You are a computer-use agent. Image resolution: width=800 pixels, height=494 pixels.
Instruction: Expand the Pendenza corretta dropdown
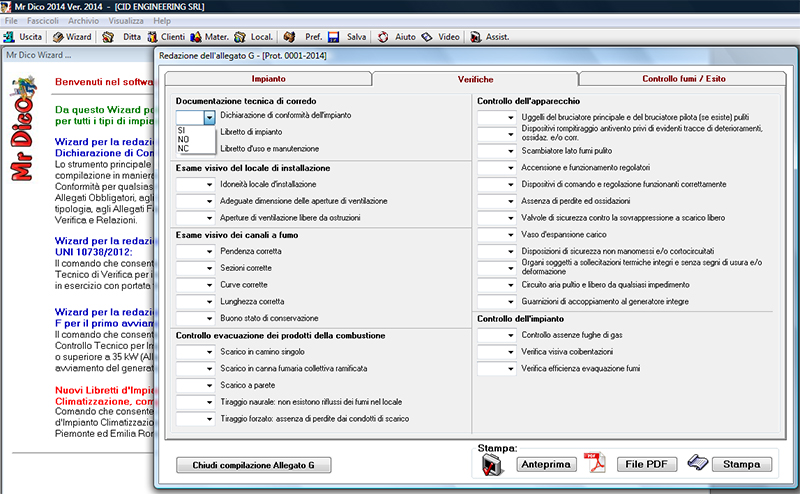(x=208, y=253)
